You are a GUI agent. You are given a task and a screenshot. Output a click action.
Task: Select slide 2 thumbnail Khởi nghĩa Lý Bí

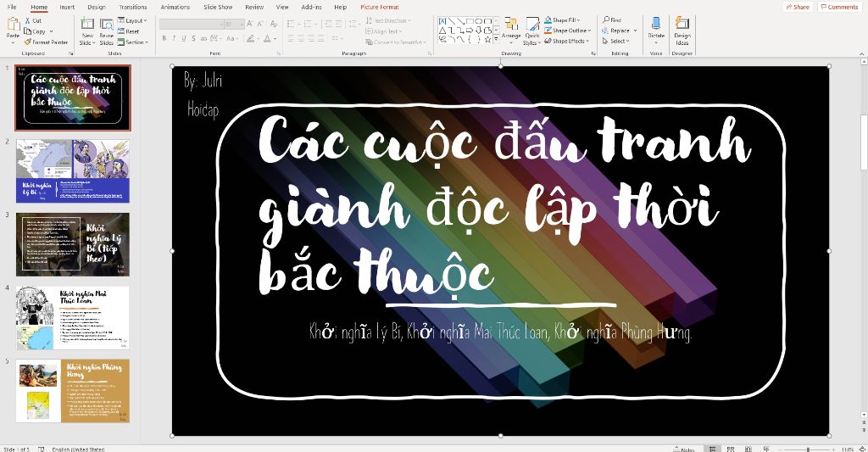point(73,171)
